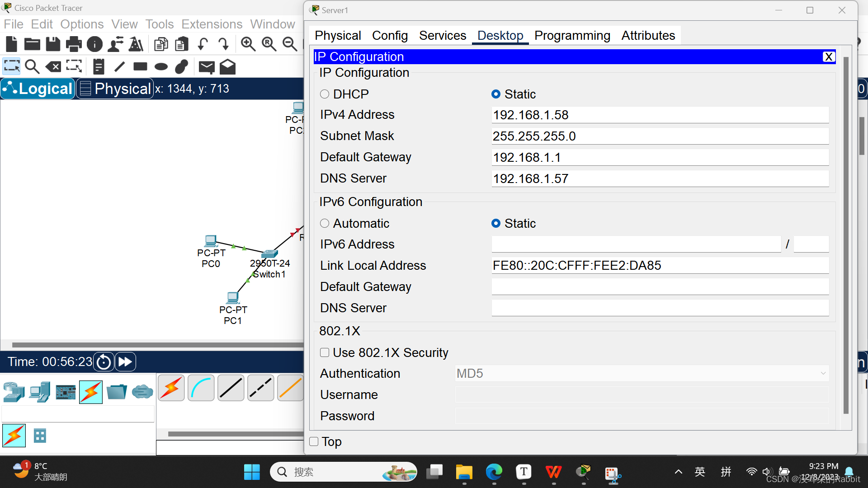The width and height of the screenshot is (868, 488).
Task: Pick the Copper Straight-Through cable
Action: coord(231,388)
